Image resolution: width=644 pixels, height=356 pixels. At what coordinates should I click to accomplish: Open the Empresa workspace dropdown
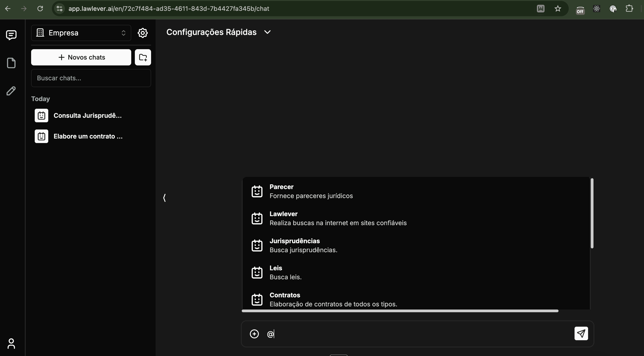[x=81, y=33]
